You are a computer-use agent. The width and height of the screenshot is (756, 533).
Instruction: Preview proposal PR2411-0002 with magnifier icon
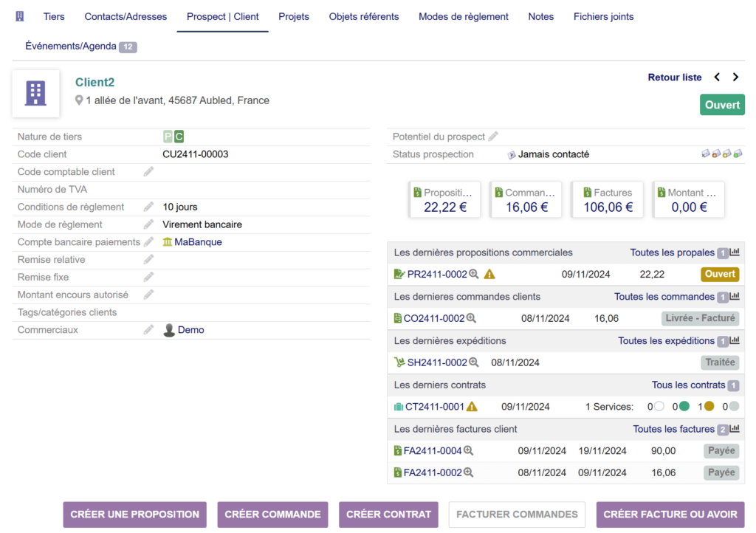coord(474,275)
